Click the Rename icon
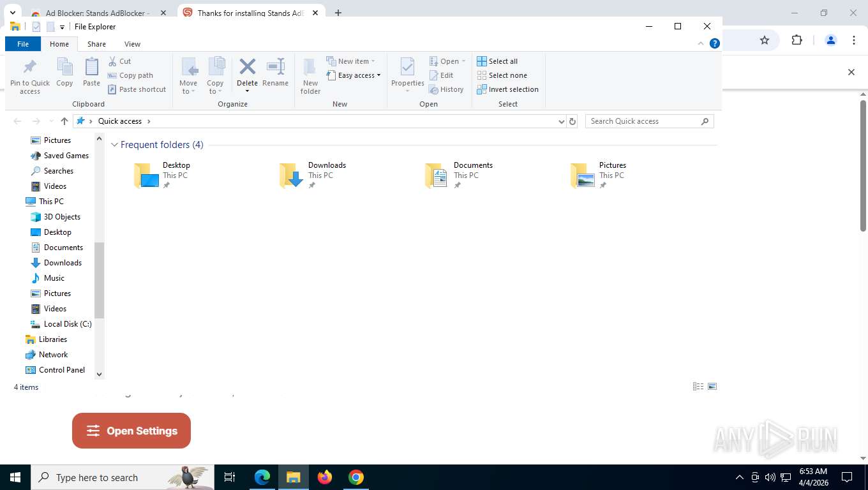The image size is (868, 490). pyautogui.click(x=276, y=66)
